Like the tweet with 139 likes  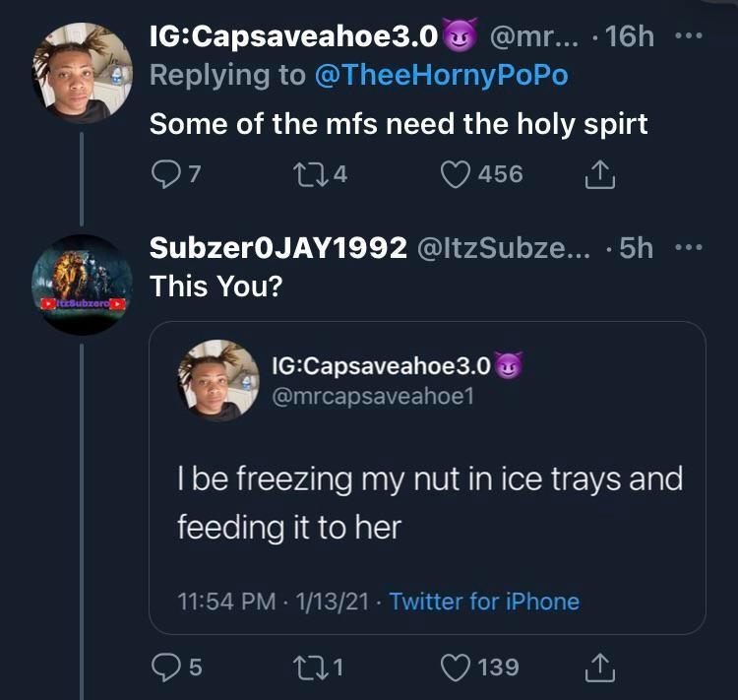point(456,668)
